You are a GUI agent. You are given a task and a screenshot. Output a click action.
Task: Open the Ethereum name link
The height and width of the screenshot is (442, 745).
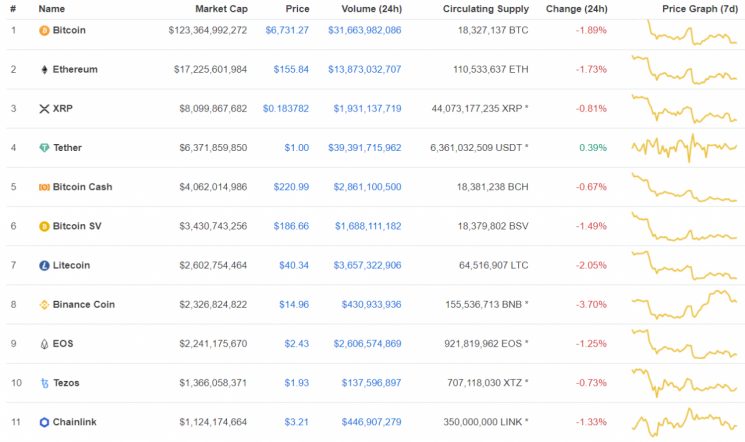75,69
